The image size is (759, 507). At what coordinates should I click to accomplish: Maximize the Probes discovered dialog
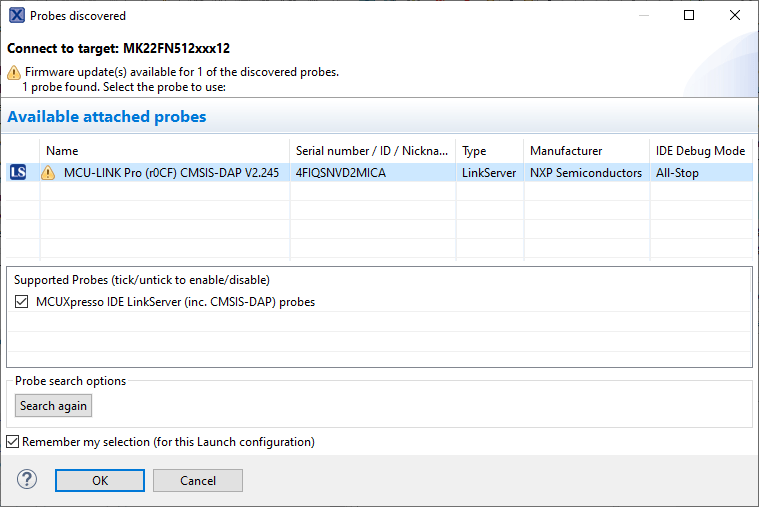pos(689,16)
